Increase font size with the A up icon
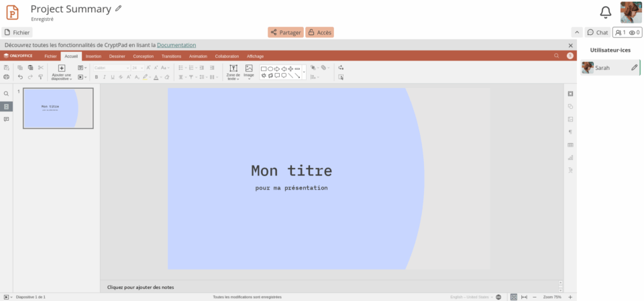The height and width of the screenshot is (301, 644). click(x=148, y=68)
